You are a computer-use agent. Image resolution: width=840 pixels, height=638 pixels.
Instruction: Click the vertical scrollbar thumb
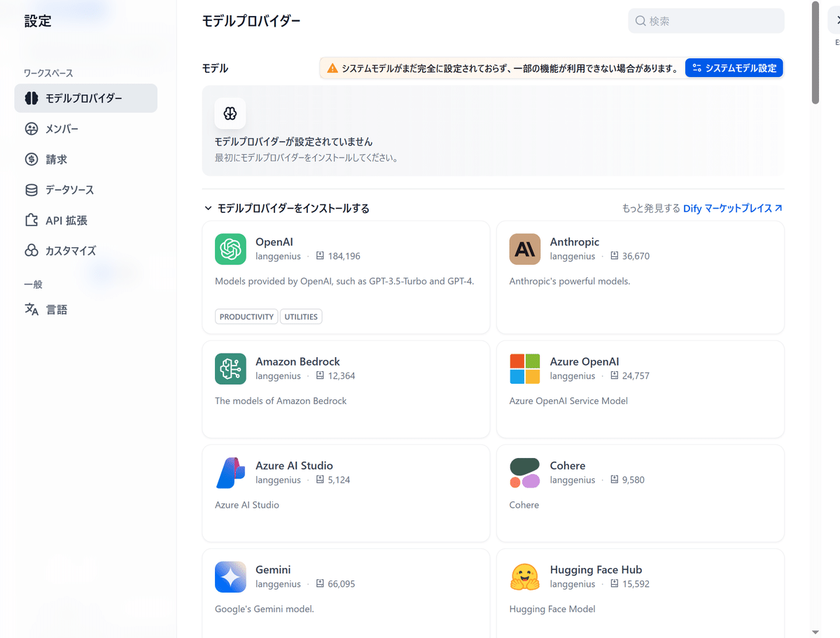pyautogui.click(x=815, y=53)
